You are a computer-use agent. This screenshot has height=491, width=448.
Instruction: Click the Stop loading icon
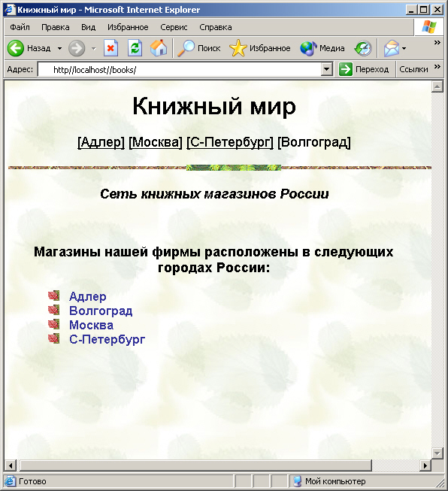(x=110, y=48)
